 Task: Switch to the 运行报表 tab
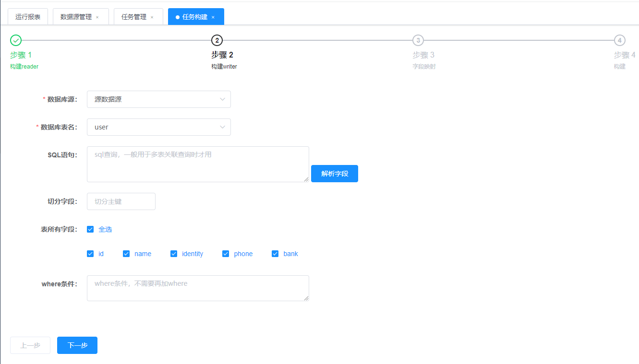click(x=28, y=17)
